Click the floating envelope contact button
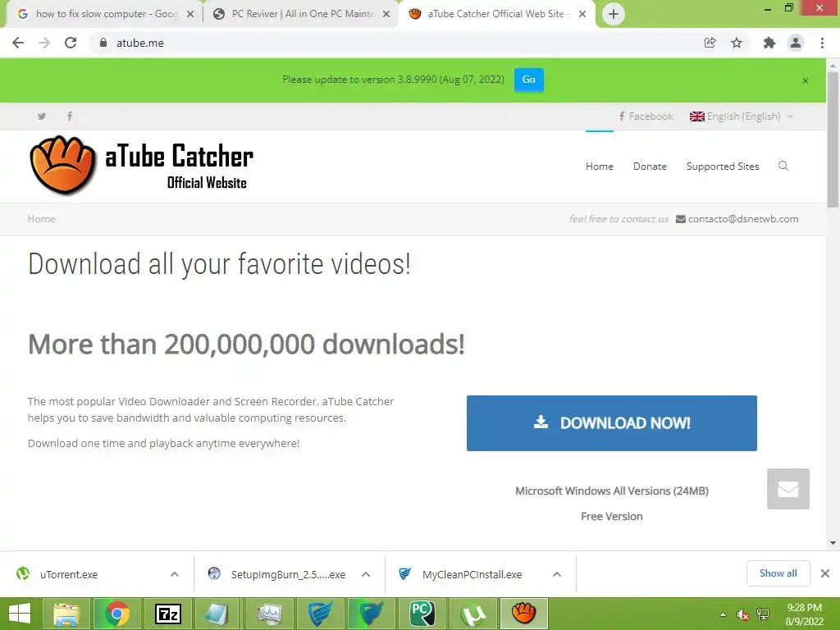The image size is (840, 630). [x=788, y=489]
